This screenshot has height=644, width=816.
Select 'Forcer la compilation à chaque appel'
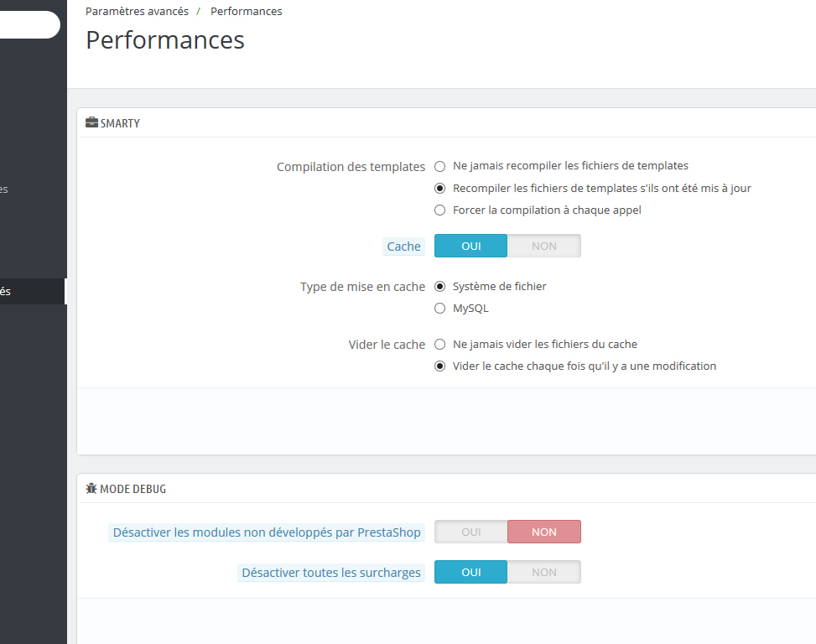[440, 210]
